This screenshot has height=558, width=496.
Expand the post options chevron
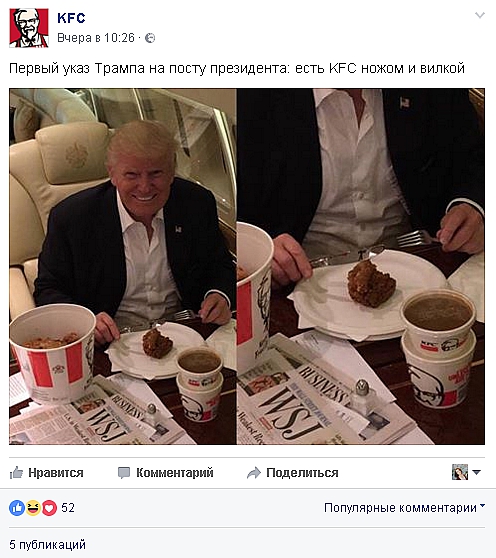480,15
